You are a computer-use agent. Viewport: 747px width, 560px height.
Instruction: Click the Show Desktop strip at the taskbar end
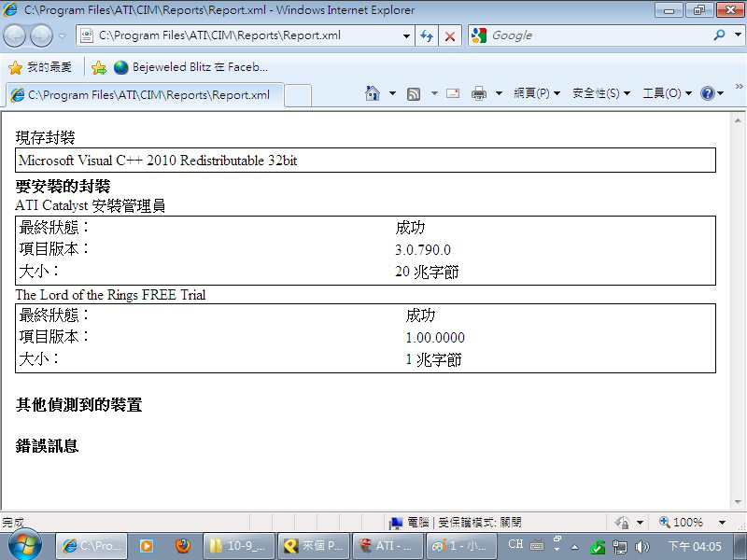click(740, 546)
